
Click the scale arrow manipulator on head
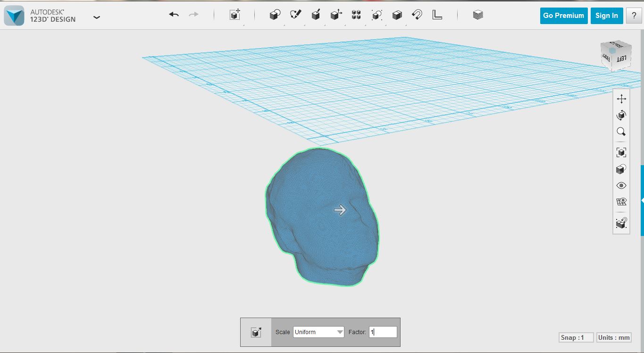tap(340, 210)
